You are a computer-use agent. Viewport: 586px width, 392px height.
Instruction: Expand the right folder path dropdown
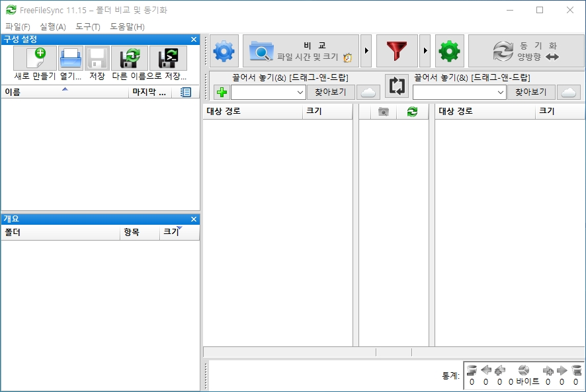click(x=501, y=93)
